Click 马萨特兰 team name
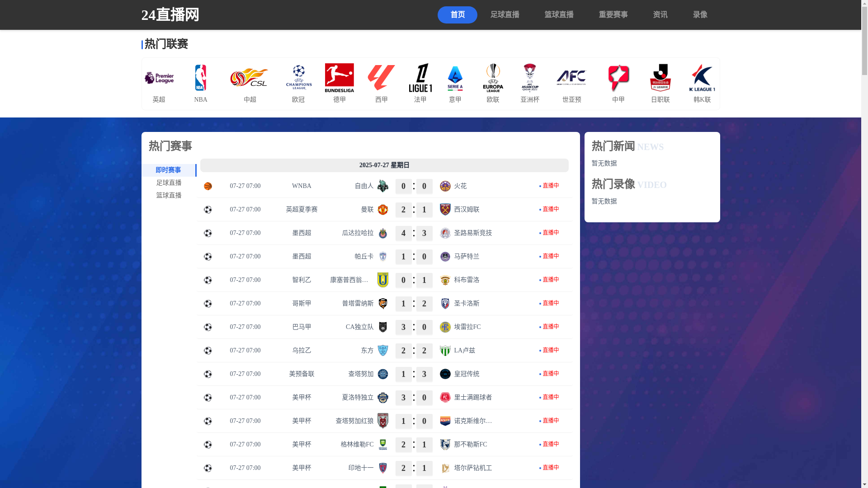868x488 pixels. point(467,257)
